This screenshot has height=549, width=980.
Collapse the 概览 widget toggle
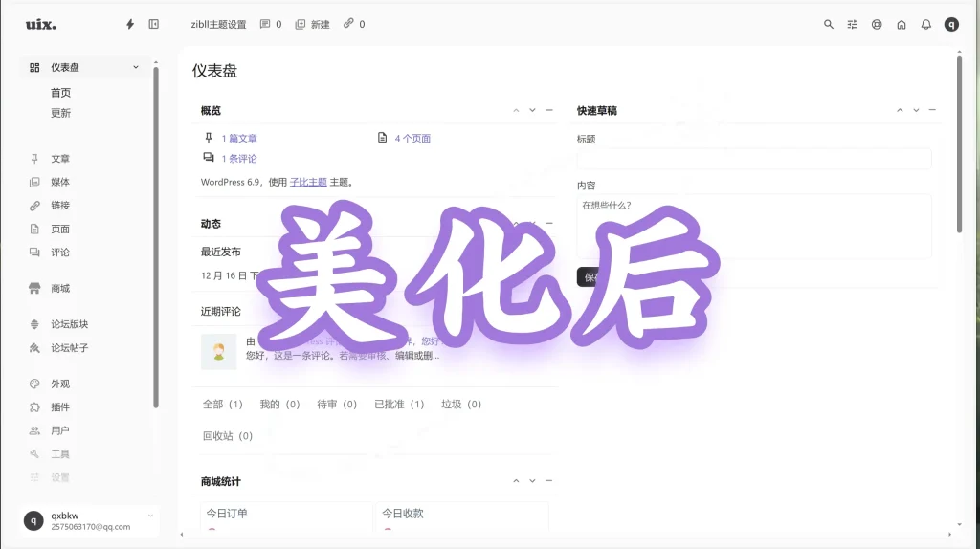[x=548, y=110]
